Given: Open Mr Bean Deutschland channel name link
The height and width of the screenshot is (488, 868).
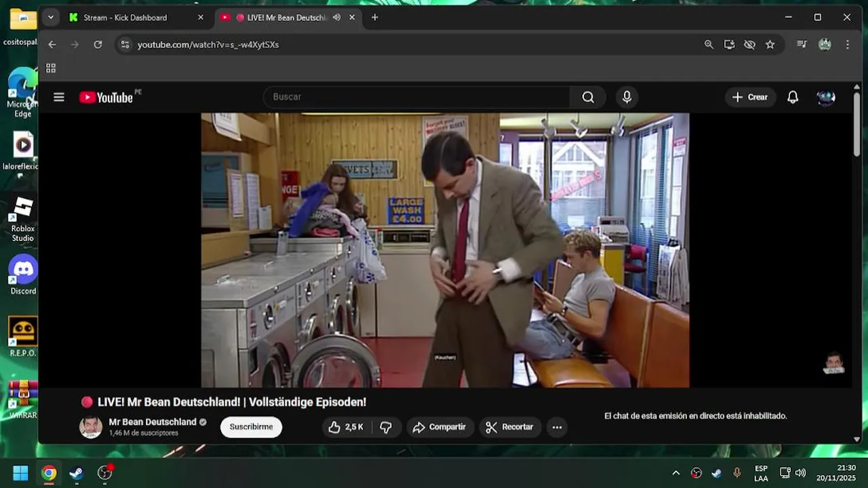Looking at the screenshot, I should tap(153, 422).
